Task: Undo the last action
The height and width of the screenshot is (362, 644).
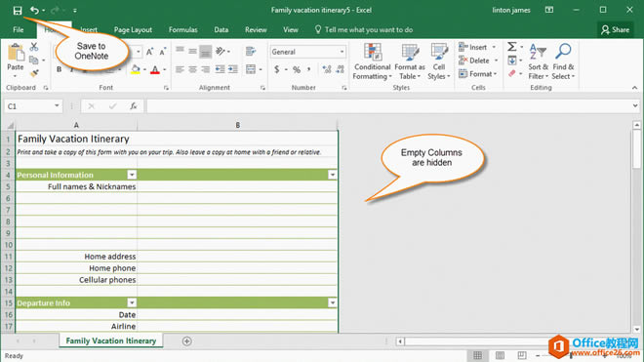Action: 34,11
